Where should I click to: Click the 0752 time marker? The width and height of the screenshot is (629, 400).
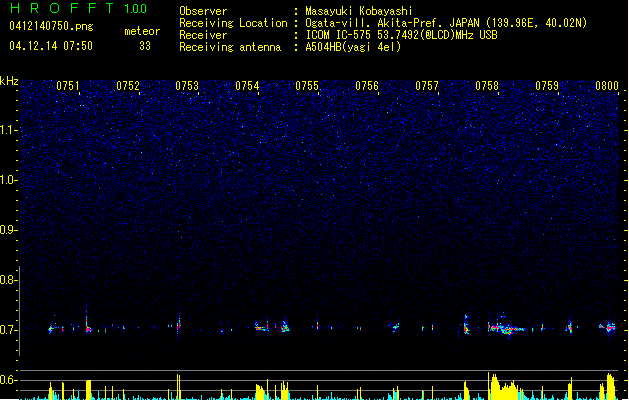coord(128,86)
